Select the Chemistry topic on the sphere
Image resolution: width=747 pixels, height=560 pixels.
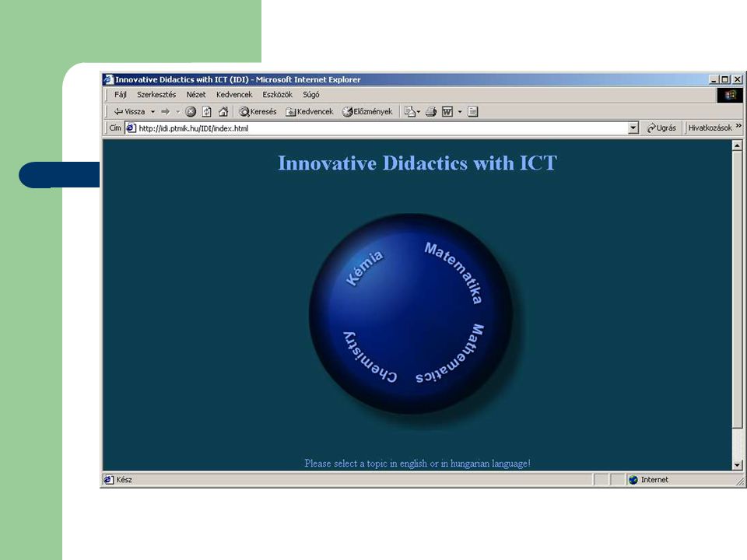(x=370, y=357)
